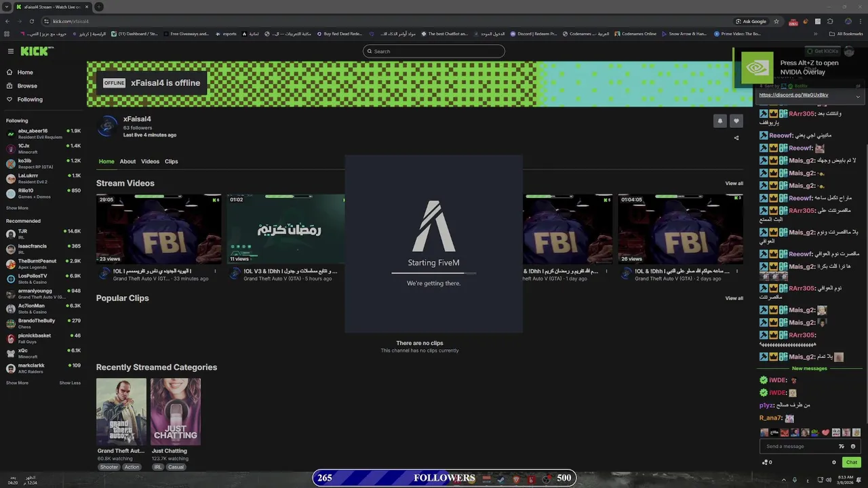This screenshot has height=488, width=868.
Task: Expand the pinned discord message
Action: coord(858,96)
